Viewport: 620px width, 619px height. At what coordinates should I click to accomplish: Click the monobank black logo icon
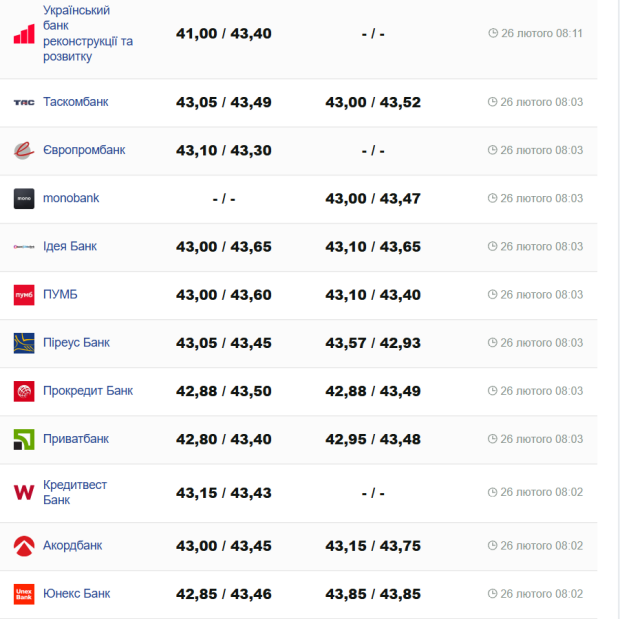click(24, 198)
